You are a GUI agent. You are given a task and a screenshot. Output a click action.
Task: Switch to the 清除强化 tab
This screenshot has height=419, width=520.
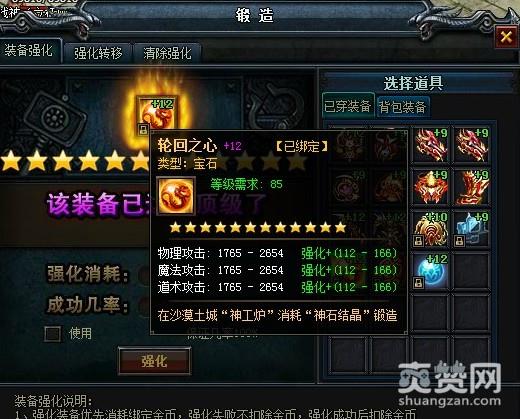167,53
